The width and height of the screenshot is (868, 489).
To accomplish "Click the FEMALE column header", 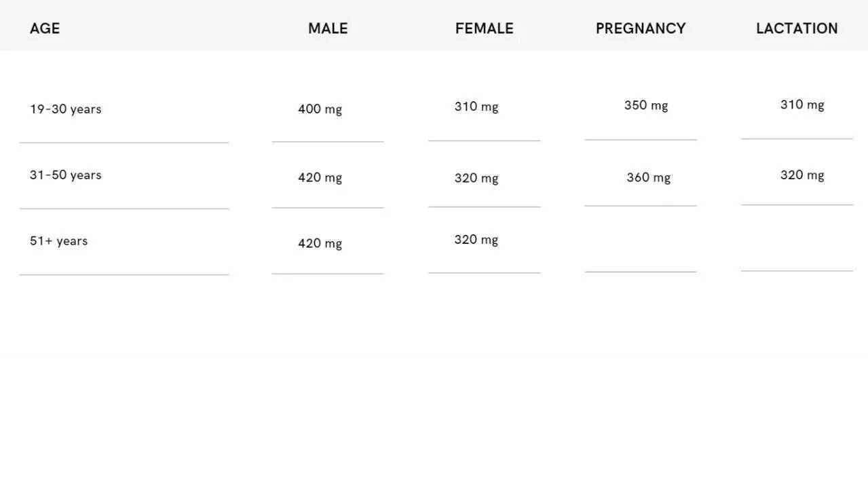I will (x=484, y=29).
